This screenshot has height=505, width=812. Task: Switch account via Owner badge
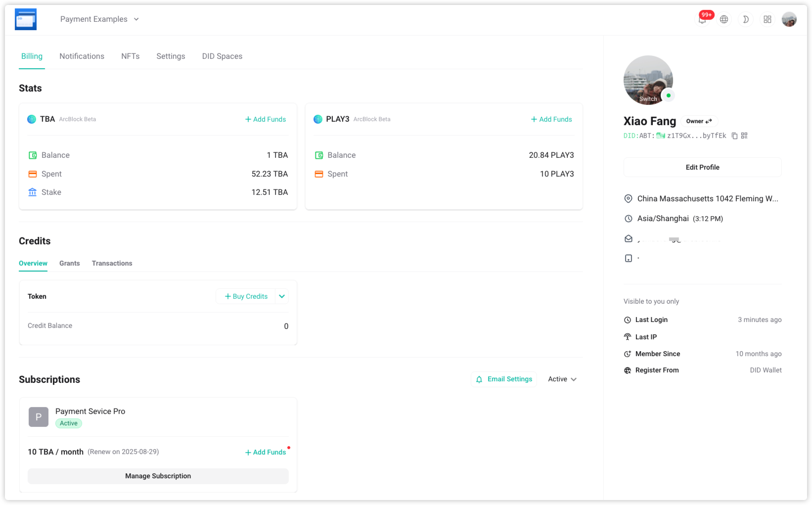point(699,121)
